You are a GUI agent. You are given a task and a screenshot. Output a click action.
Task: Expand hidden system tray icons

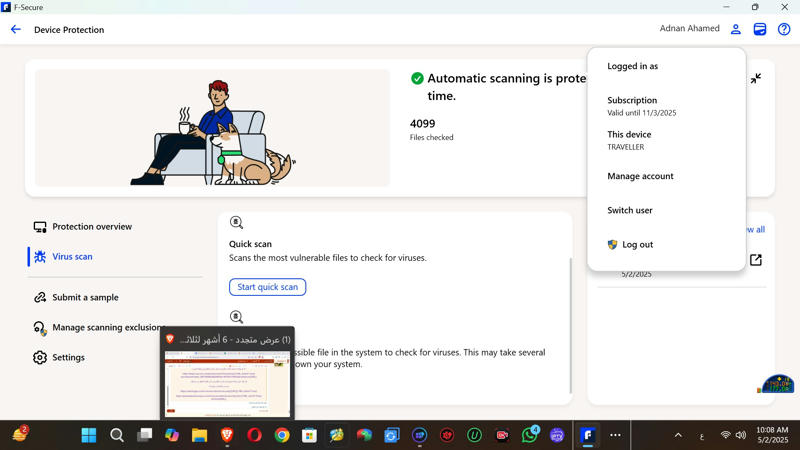pyautogui.click(x=678, y=435)
